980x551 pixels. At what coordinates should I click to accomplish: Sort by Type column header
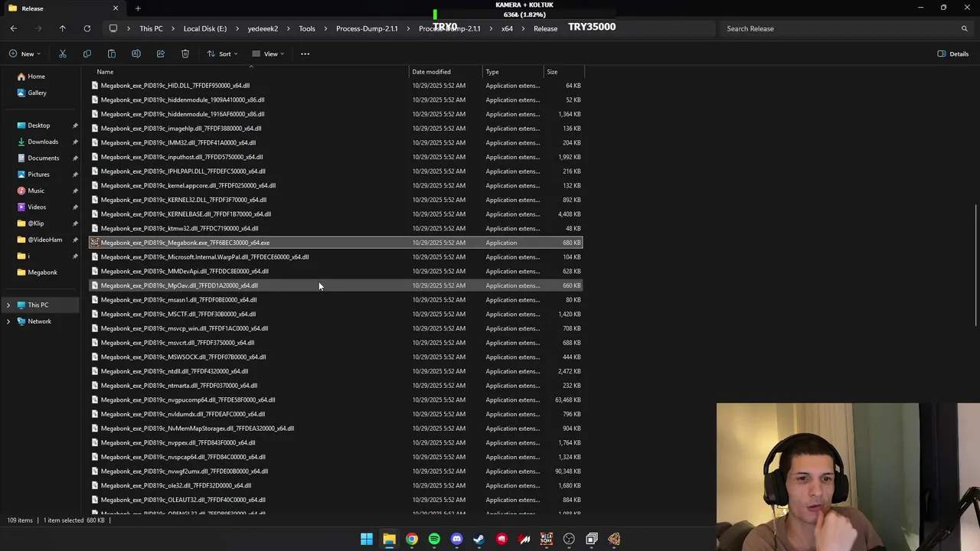(x=513, y=72)
